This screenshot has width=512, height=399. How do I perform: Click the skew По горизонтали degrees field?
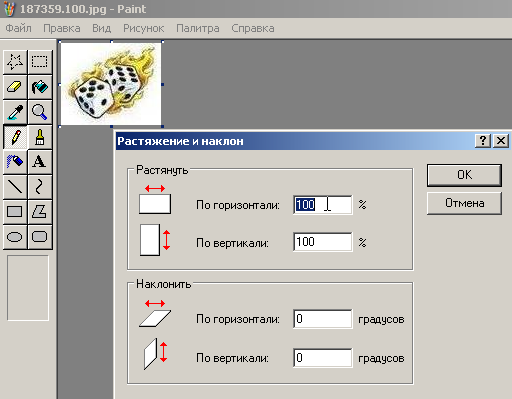point(323,319)
